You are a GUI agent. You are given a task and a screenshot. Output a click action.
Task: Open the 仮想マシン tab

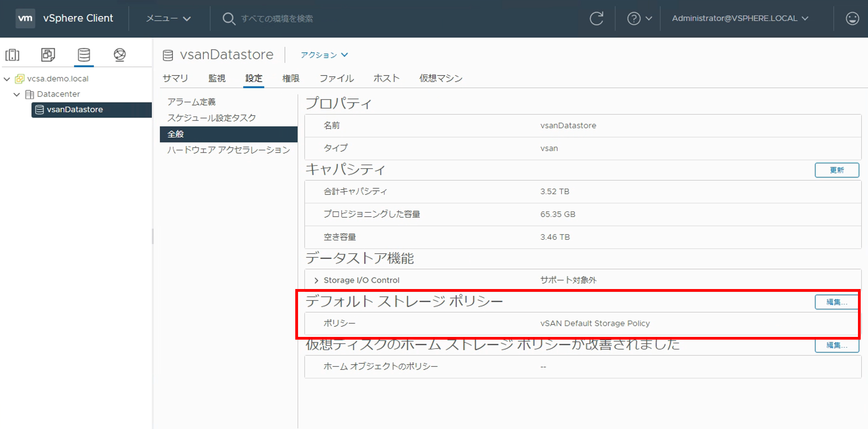pyautogui.click(x=441, y=78)
